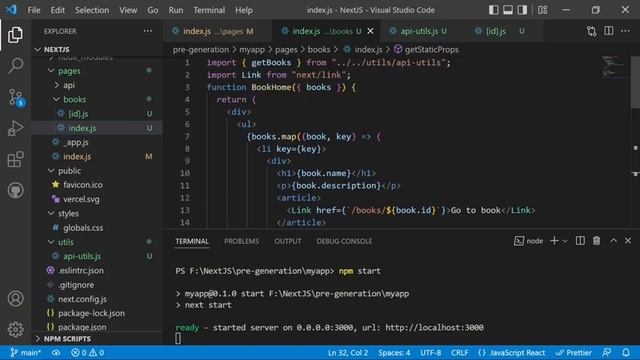Open the Search view in activity bar
Image resolution: width=640 pixels, height=360 pixels.
(16, 65)
